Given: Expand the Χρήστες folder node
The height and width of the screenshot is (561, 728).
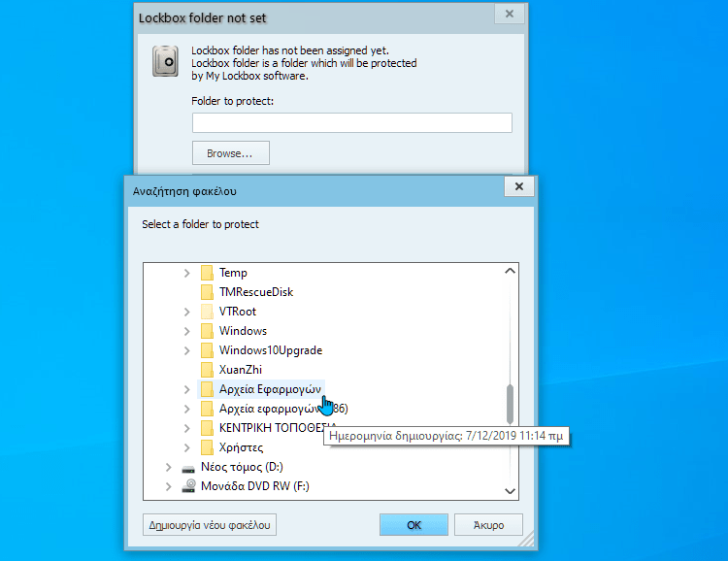Looking at the screenshot, I should pyautogui.click(x=186, y=447).
